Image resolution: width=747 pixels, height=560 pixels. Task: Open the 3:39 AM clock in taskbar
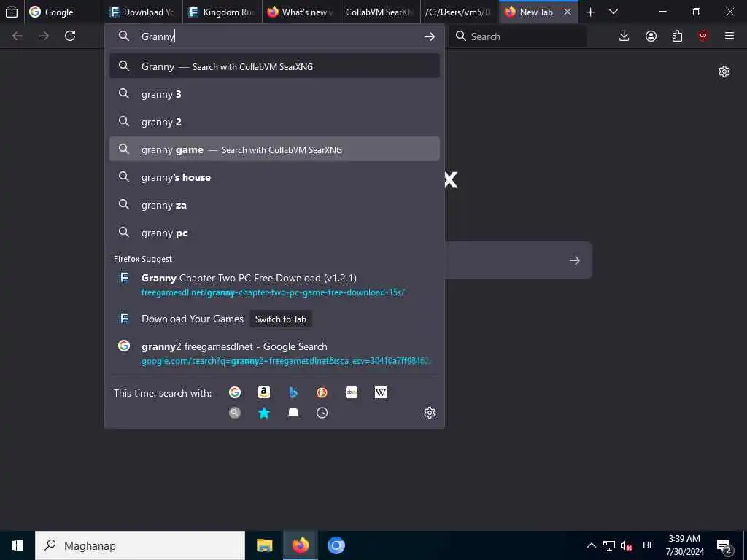(684, 545)
